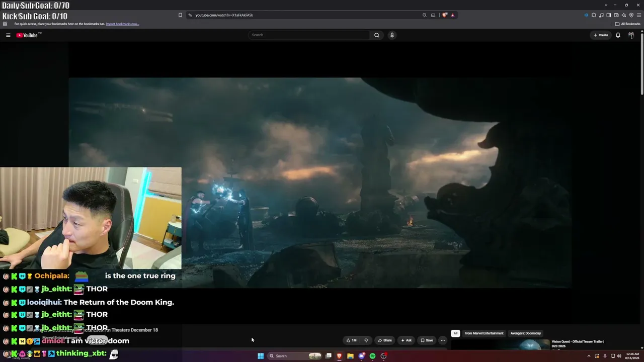This screenshot has height=362, width=644.
Task: Share the video
Action: click(385, 340)
